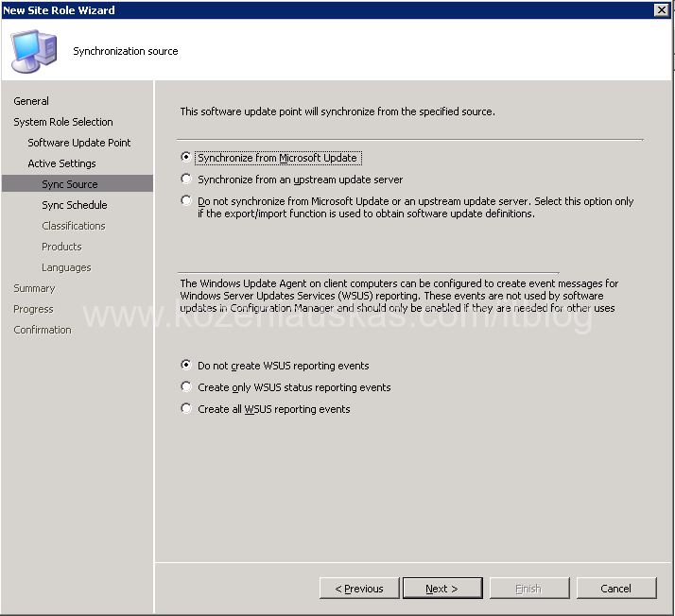
Task: Click the disabled Finish button
Action: pyautogui.click(x=529, y=588)
